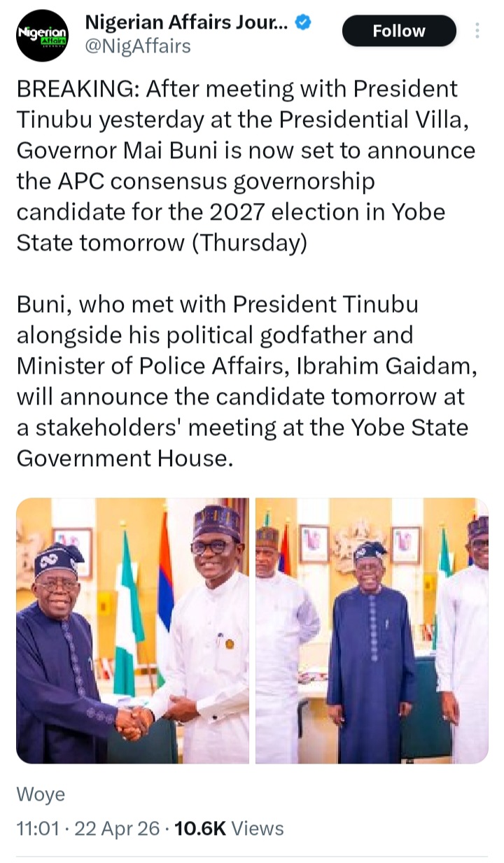View the 10.6K view count

click(x=200, y=829)
